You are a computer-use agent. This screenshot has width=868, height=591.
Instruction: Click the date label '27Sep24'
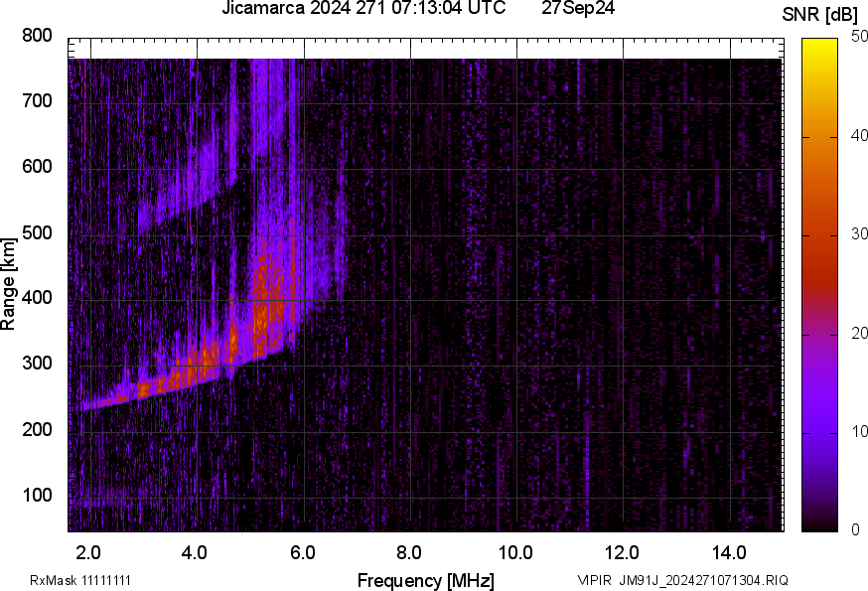[578, 8]
